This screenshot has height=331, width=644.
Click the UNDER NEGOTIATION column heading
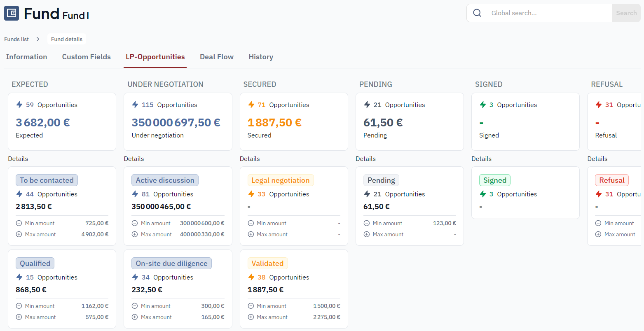pos(166,84)
